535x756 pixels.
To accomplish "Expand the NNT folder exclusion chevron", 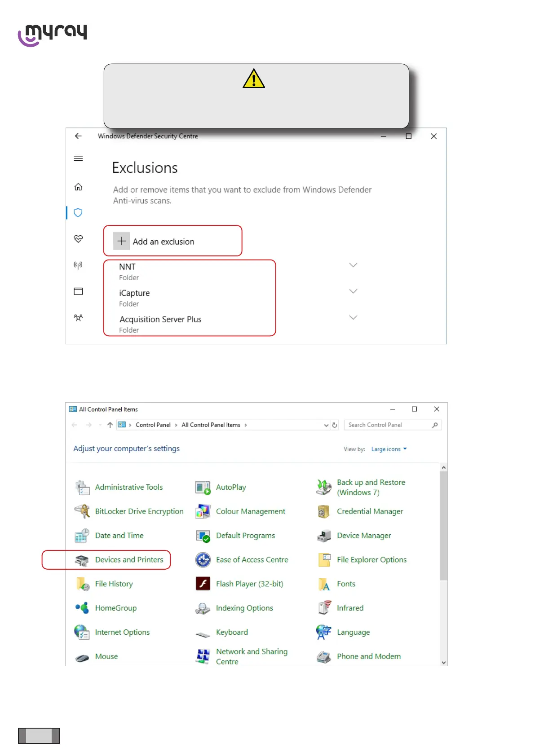I will [x=354, y=265].
